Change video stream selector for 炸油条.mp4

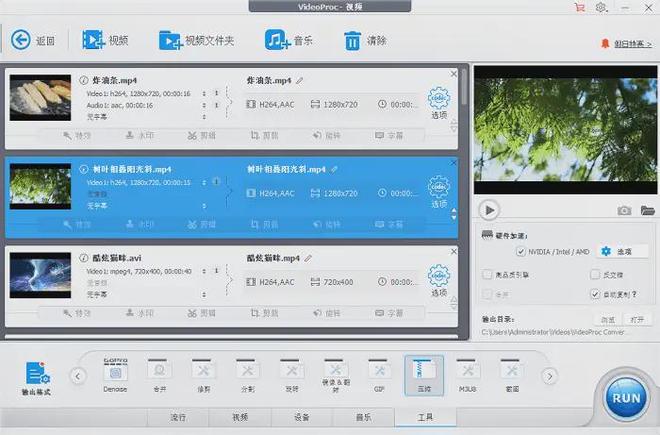(x=204, y=93)
